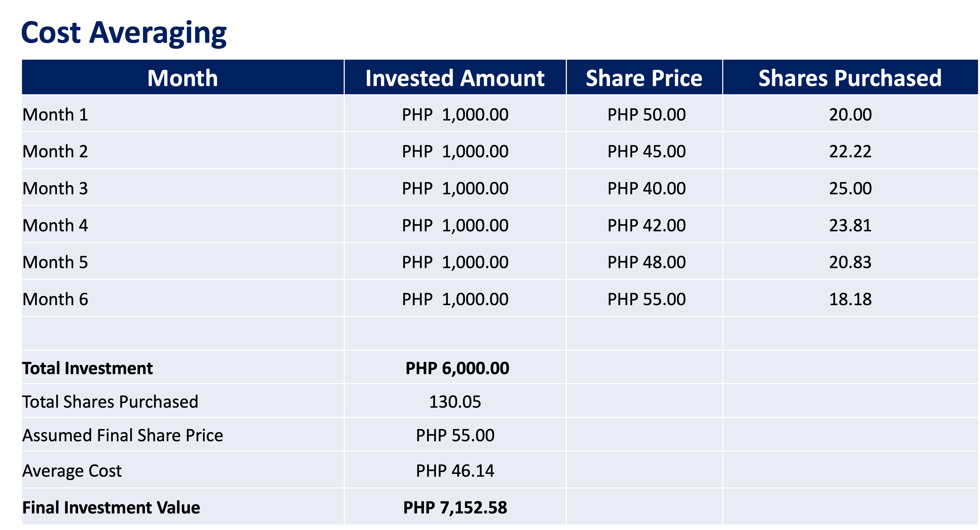Click the Assumed Final Share Price label
The image size is (980, 530).
[122, 435]
